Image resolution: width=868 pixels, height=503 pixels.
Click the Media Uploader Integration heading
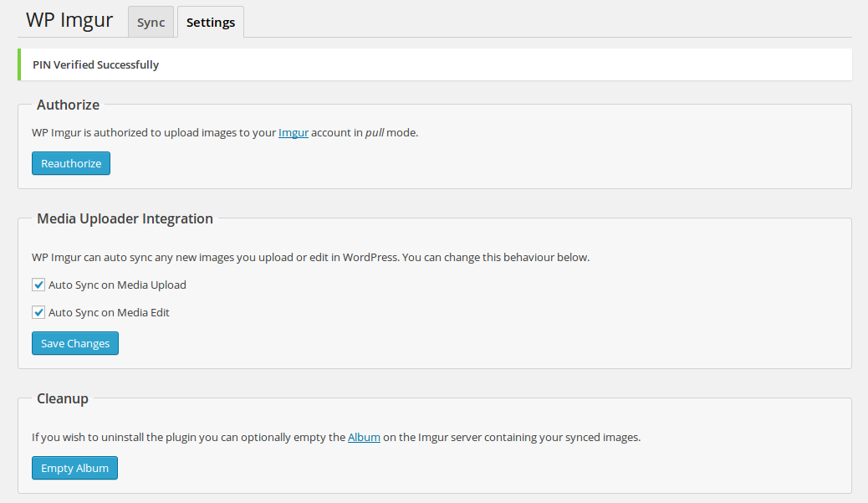(125, 218)
